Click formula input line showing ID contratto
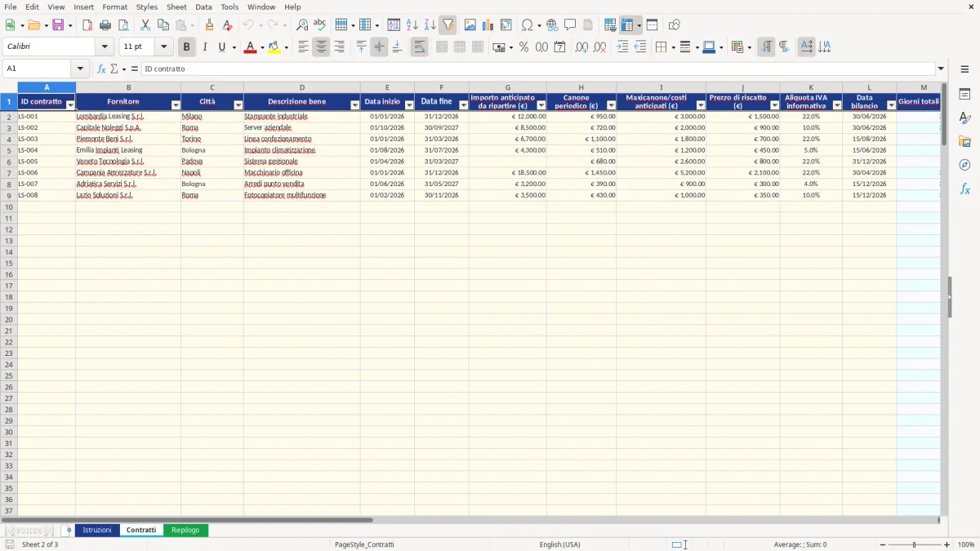 (538, 69)
